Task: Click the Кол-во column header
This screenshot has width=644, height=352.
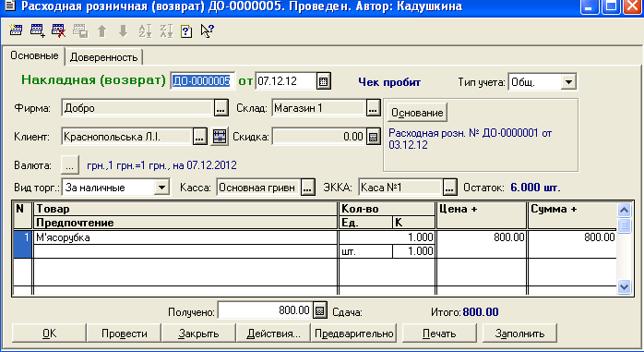Action: (387, 209)
